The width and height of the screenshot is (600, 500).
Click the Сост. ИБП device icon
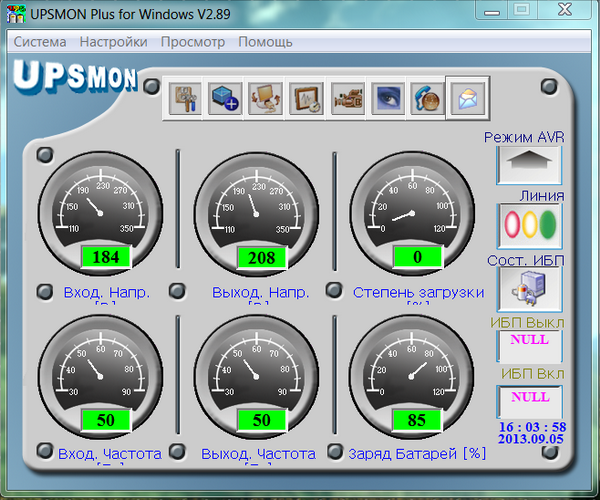tap(529, 289)
